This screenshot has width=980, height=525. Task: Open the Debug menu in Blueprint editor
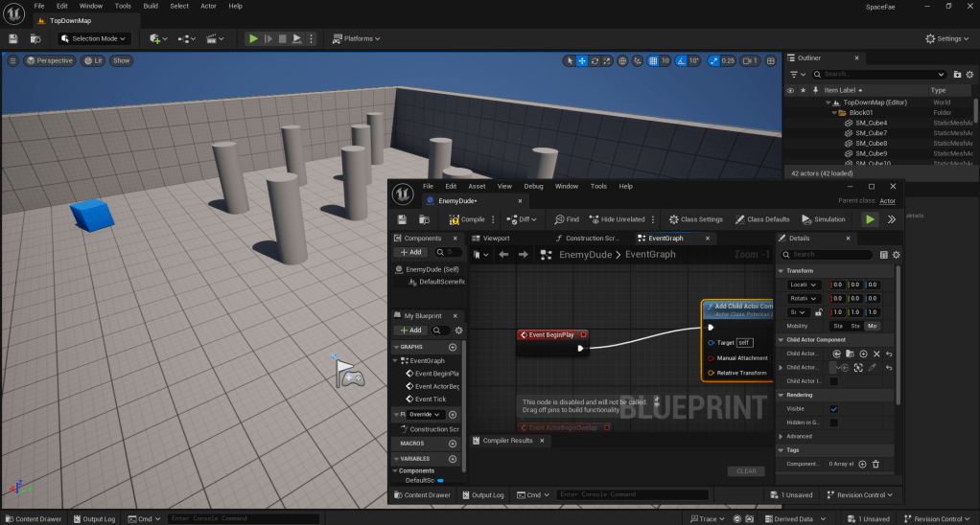tap(533, 186)
